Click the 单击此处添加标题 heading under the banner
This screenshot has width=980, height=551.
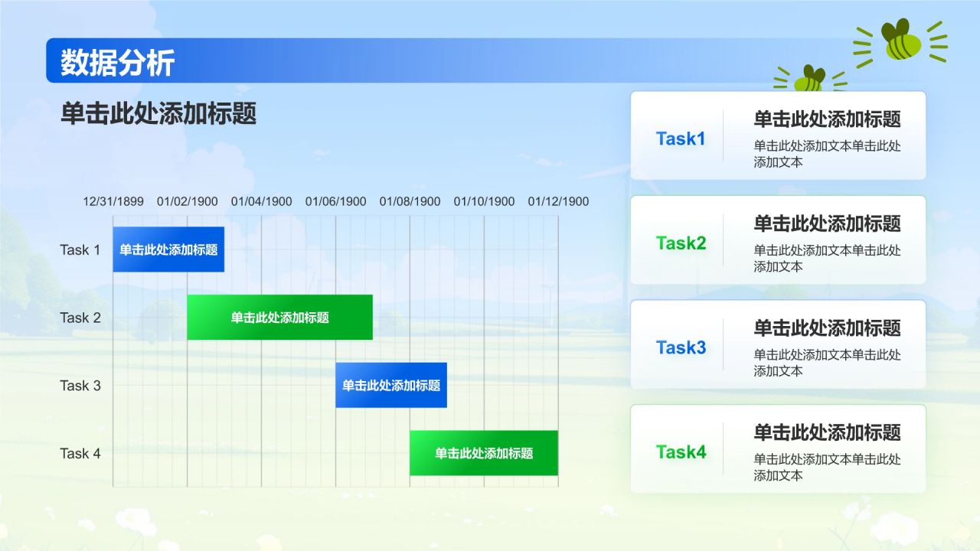click(158, 114)
